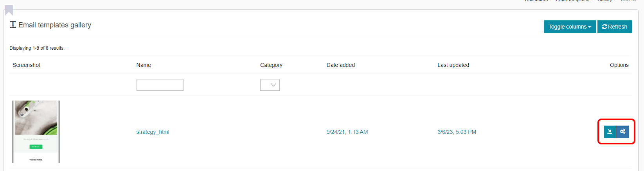Click the gears settings icon for strategy_html

[x=622, y=132]
